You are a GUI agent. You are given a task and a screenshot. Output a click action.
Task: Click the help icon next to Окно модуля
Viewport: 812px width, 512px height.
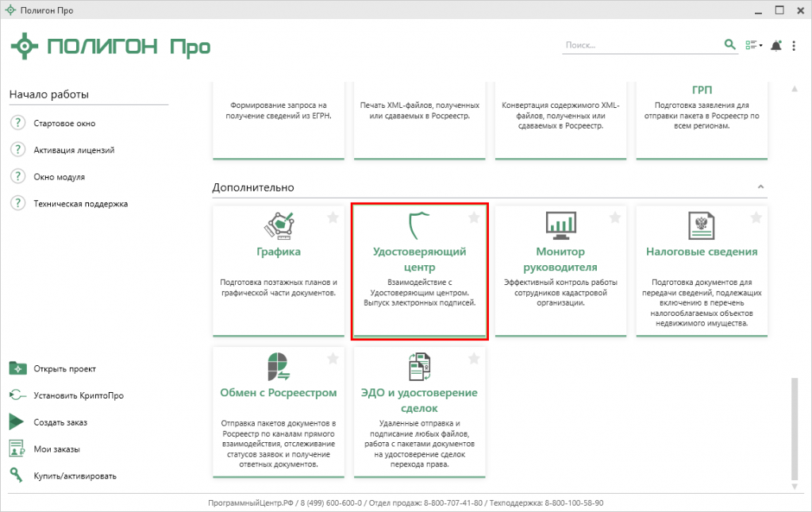point(18,176)
